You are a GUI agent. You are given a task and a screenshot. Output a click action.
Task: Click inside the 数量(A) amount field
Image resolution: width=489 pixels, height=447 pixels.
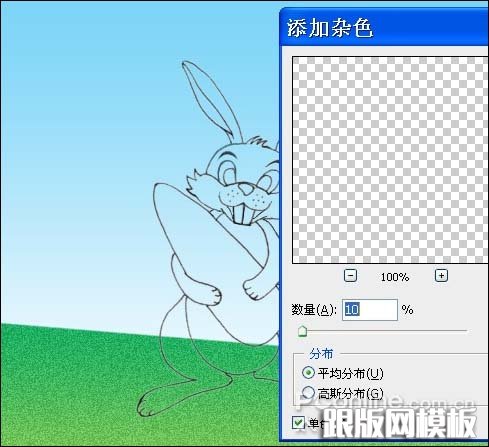coord(370,310)
